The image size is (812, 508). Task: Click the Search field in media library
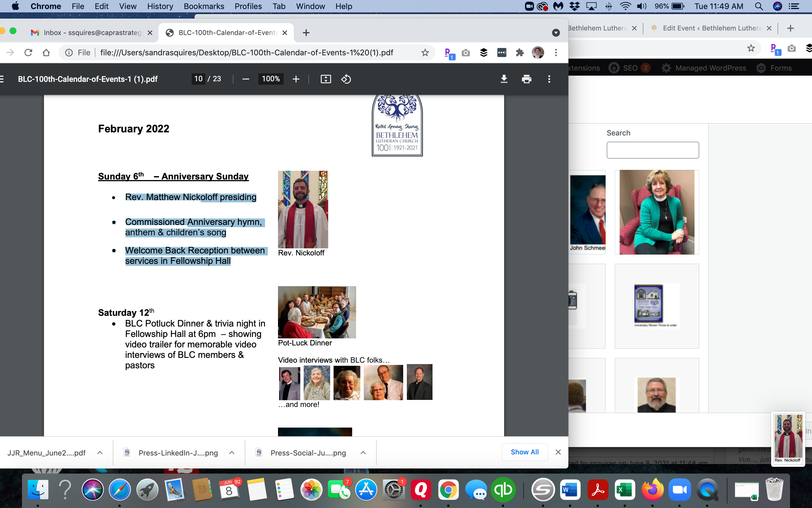(x=653, y=150)
